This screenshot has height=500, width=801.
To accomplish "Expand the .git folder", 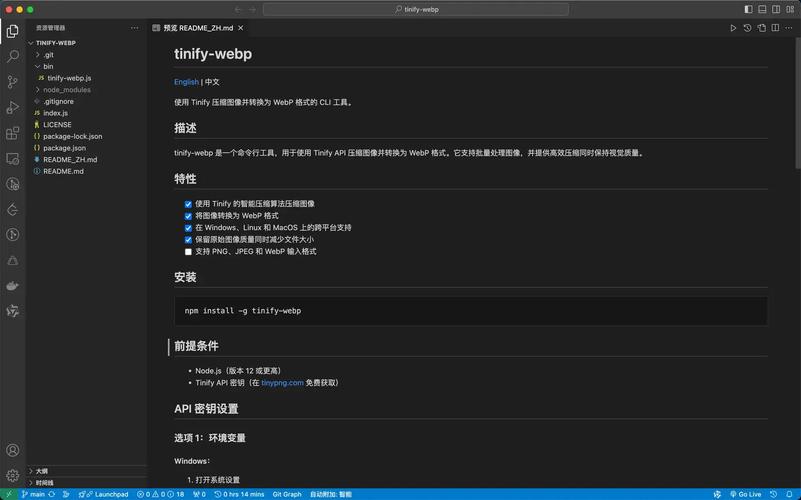I will pyautogui.click(x=87, y=55).
